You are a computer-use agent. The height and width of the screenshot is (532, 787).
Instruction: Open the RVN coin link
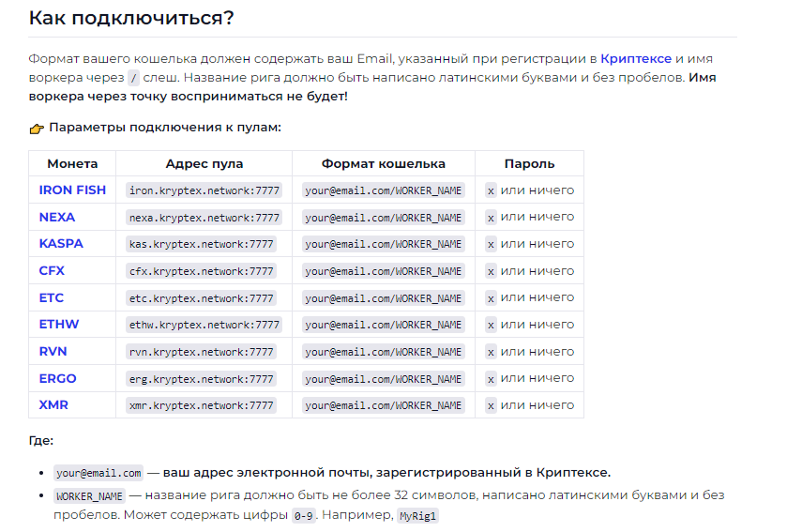click(x=53, y=352)
